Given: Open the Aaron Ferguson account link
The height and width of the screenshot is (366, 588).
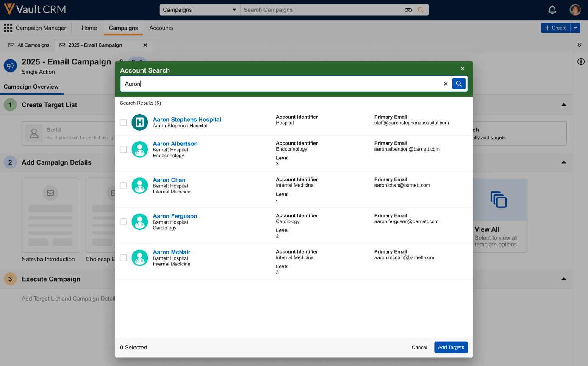Looking at the screenshot, I should [175, 216].
